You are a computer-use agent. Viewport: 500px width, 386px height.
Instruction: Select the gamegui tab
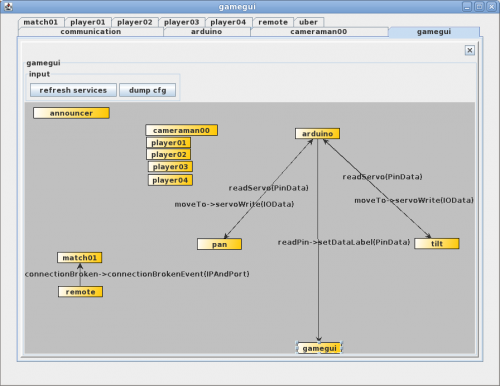434,32
